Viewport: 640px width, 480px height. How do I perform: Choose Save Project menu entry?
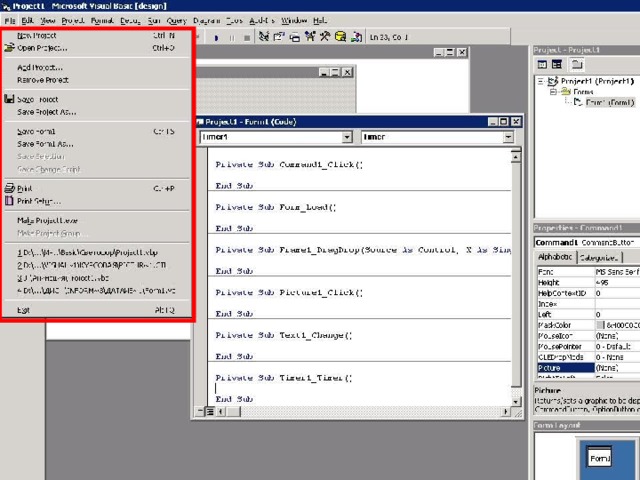tap(96, 100)
